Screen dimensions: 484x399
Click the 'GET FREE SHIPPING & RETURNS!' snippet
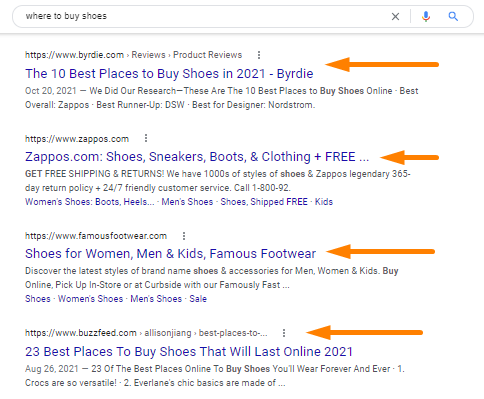[x=218, y=181]
